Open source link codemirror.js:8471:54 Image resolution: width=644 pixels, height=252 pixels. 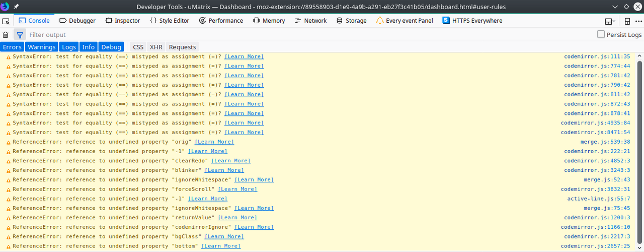click(x=596, y=133)
